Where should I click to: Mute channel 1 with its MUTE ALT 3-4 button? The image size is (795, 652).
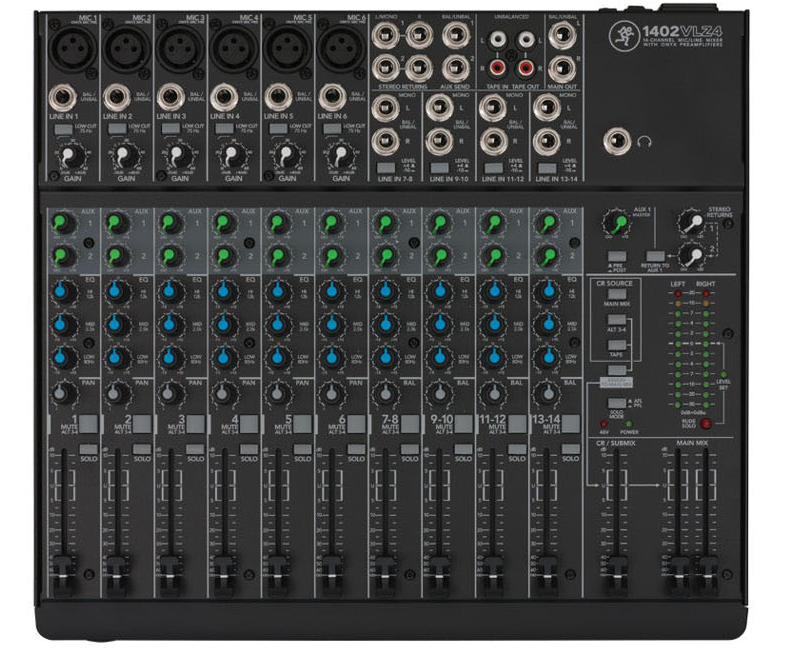click(x=88, y=424)
